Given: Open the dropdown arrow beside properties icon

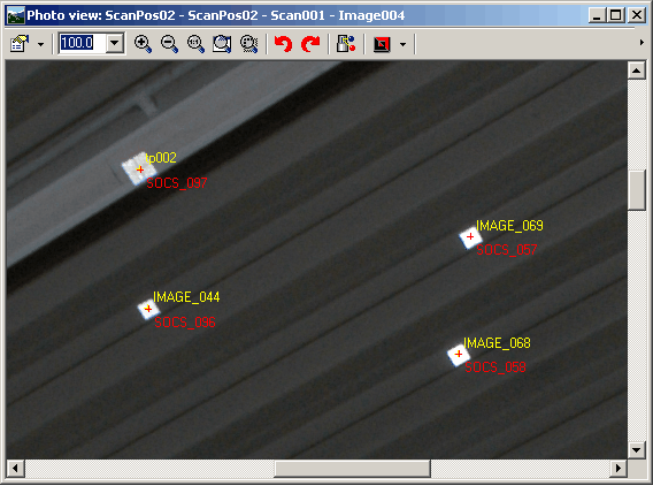Looking at the screenshot, I should (41, 44).
